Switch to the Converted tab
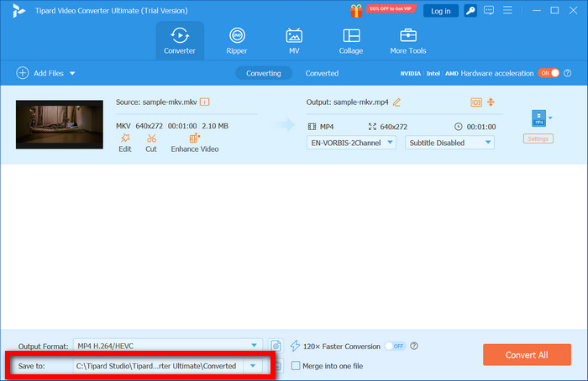The height and width of the screenshot is (381, 588). [x=322, y=73]
